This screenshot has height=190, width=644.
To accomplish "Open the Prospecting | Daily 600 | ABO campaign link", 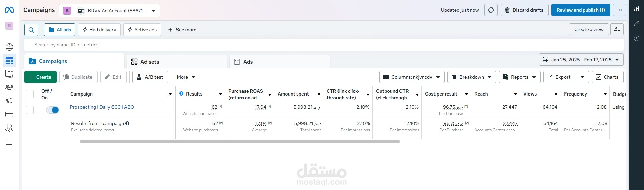I will (102, 107).
